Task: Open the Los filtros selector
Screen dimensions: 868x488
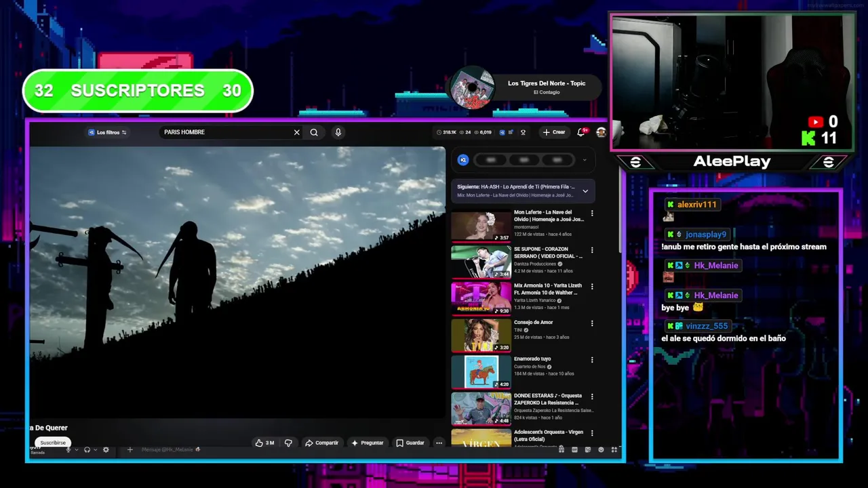Action: (x=107, y=132)
